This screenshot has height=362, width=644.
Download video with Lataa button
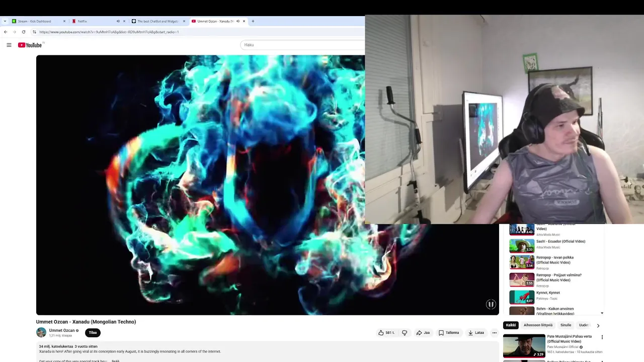coord(476,332)
